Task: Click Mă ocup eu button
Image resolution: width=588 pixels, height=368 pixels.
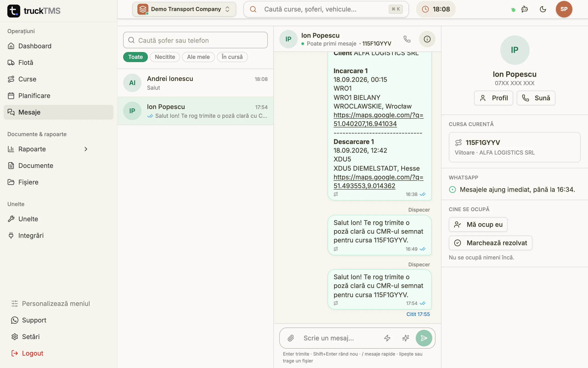Action: (x=478, y=224)
